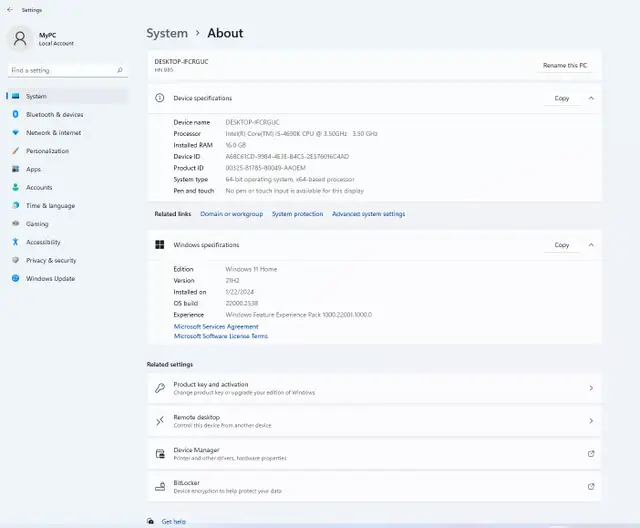Select the Product ID value
The image size is (640, 528).
pos(265,168)
